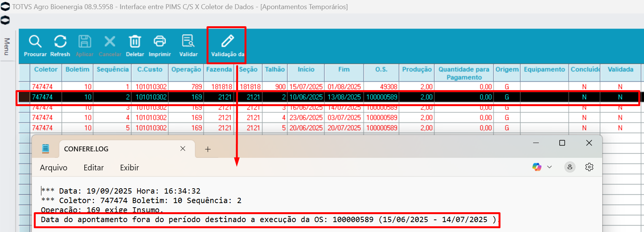This screenshot has height=232, width=644.
Task: Select Fazenda cell 181818
Action: pos(219,87)
